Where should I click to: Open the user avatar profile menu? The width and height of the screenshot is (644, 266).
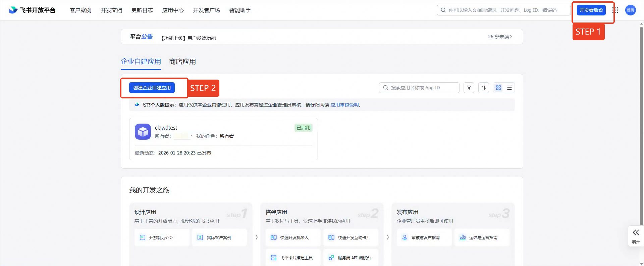click(x=630, y=10)
